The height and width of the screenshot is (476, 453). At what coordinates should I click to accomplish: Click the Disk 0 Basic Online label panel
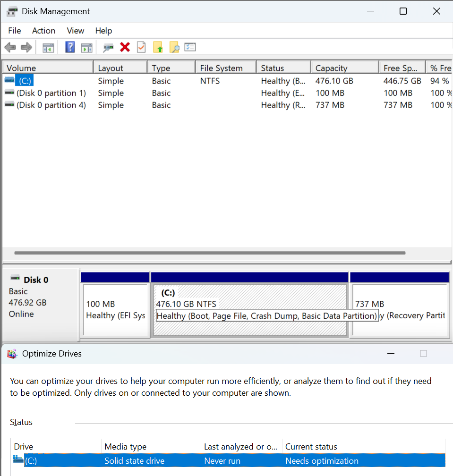(41, 305)
